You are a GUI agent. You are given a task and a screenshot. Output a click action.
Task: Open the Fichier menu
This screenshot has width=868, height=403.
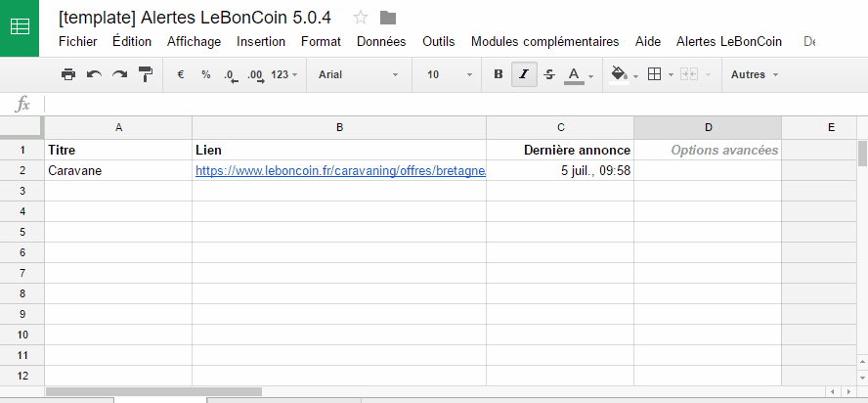coord(78,42)
